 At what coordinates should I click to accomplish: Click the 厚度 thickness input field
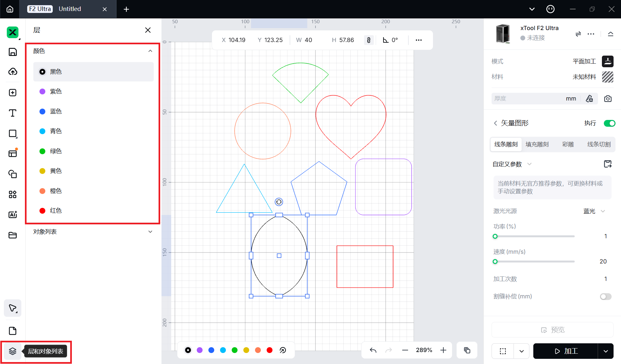click(527, 99)
